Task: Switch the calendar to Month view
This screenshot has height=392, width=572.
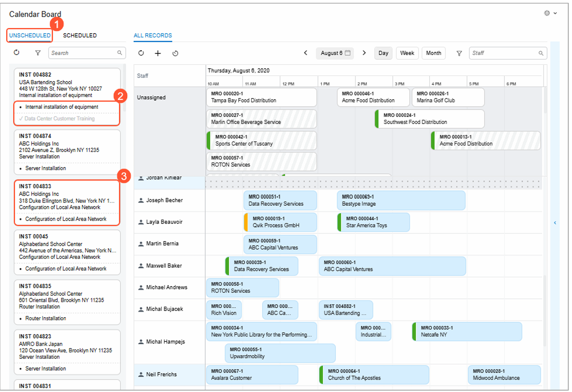Action: click(x=433, y=53)
